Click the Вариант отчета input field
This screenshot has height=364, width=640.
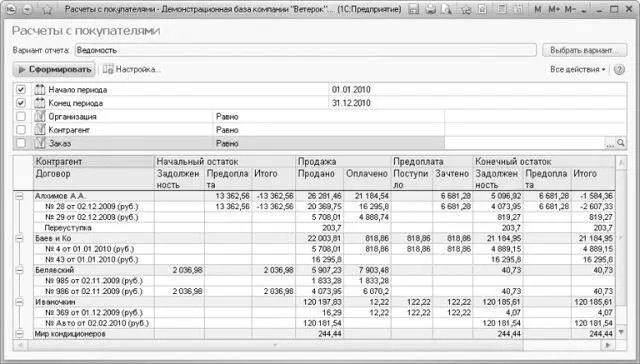(x=305, y=50)
